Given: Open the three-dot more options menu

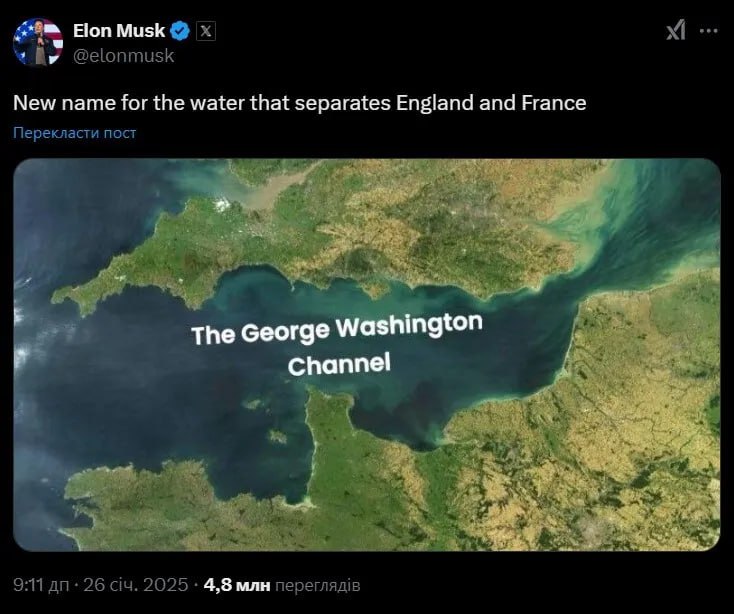Looking at the screenshot, I should pyautogui.click(x=708, y=31).
